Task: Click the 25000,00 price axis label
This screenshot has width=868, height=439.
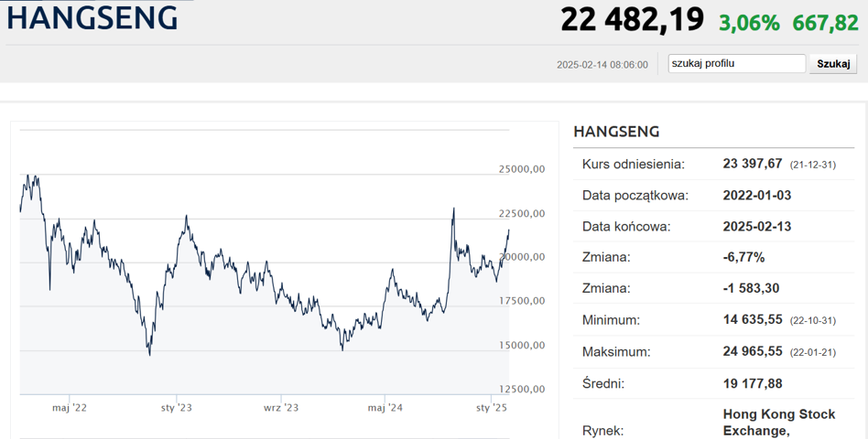Action: (x=522, y=169)
